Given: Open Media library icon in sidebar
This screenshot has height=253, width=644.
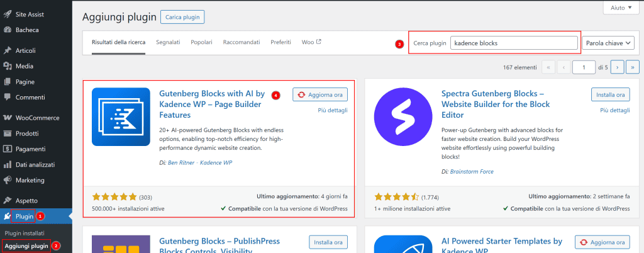Looking at the screenshot, I should (x=8, y=65).
